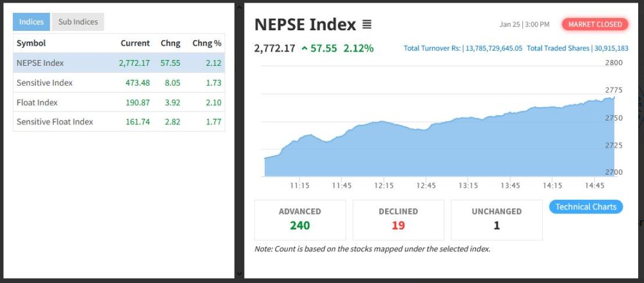Viewport: 644px width, 283px height.
Task: Click the DECLINED count box
Action: tap(398, 219)
